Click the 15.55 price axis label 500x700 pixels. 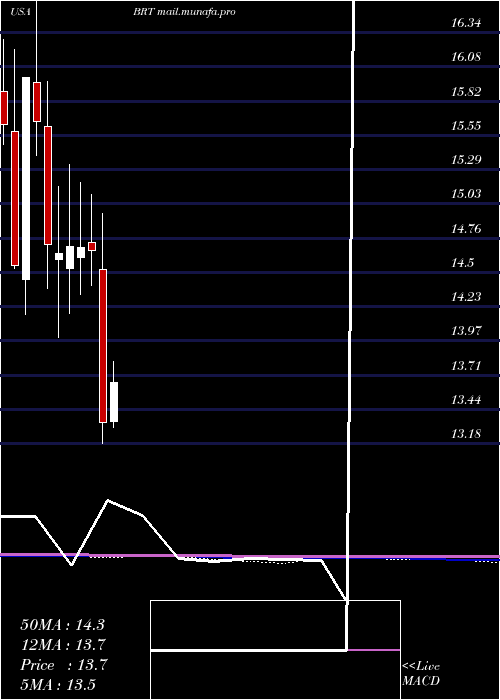466,126
